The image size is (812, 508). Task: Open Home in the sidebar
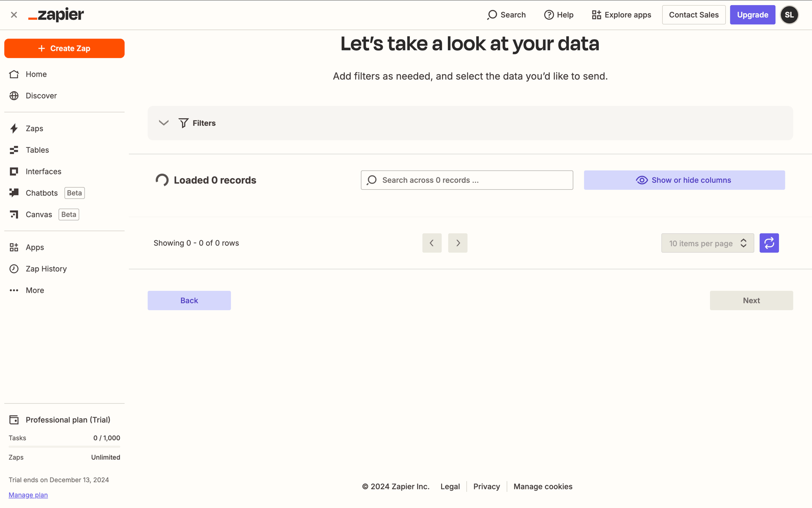(x=64, y=74)
